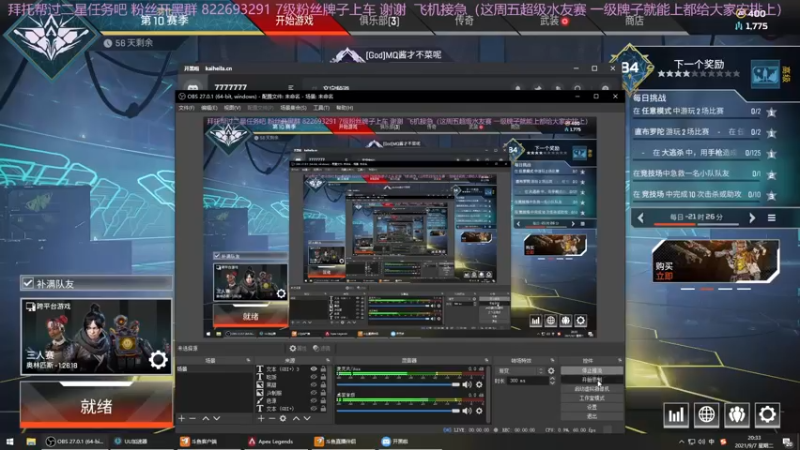Open OBS 场景集合 menu

[293, 108]
